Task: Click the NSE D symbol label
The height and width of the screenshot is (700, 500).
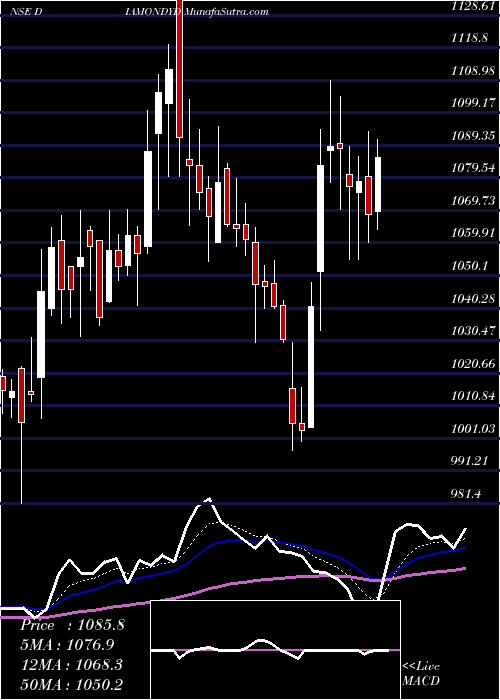Action: pos(26,12)
